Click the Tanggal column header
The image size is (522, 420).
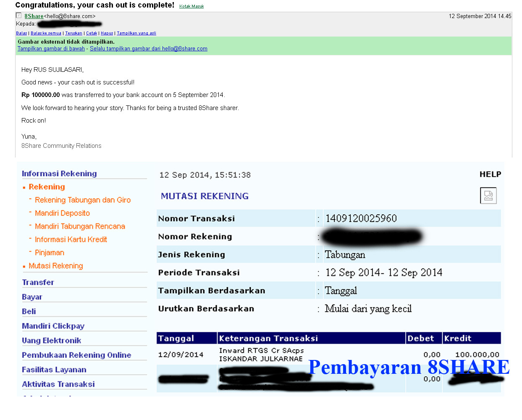tap(187, 338)
